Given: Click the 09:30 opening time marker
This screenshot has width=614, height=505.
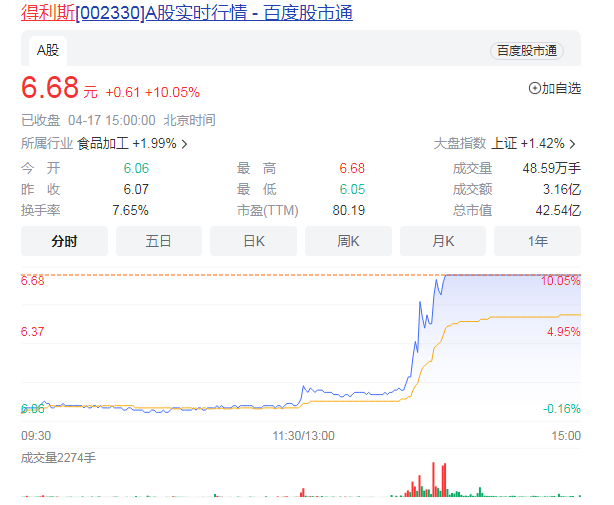Looking at the screenshot, I should tap(36, 436).
